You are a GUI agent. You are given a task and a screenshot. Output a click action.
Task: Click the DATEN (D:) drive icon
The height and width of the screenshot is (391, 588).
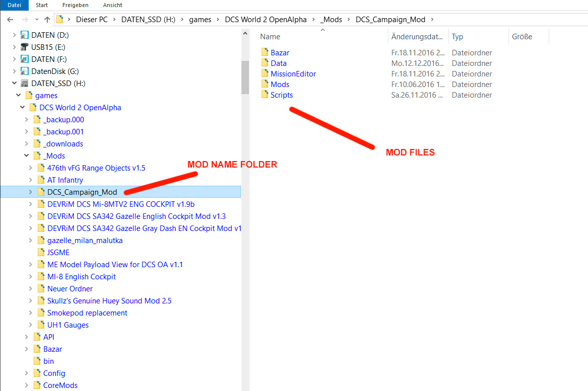coord(24,35)
